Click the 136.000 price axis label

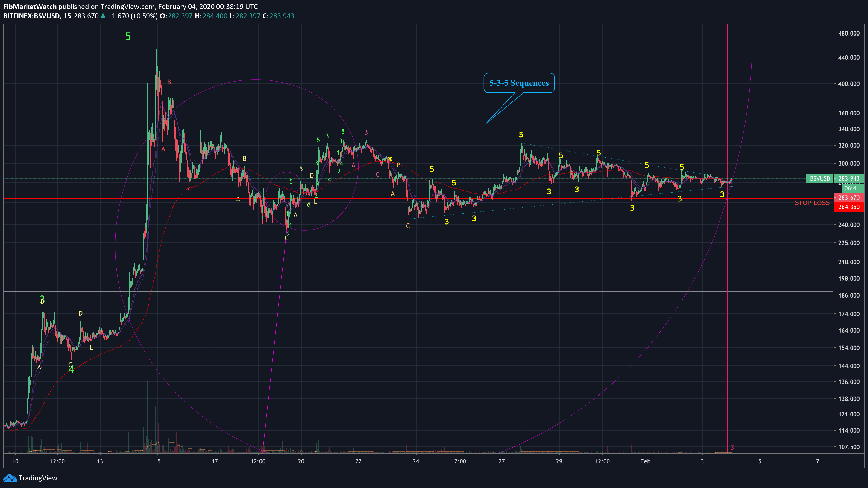pyautogui.click(x=849, y=382)
